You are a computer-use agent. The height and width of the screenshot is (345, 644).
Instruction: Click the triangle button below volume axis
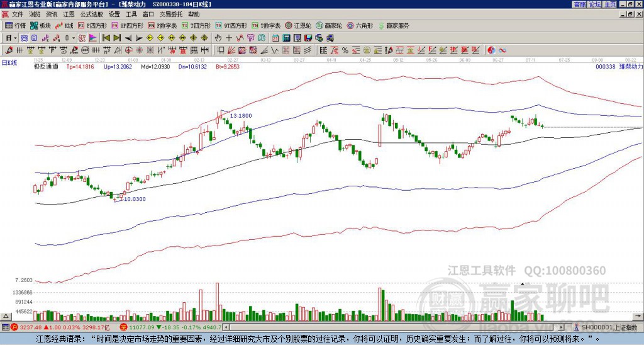[6, 316]
